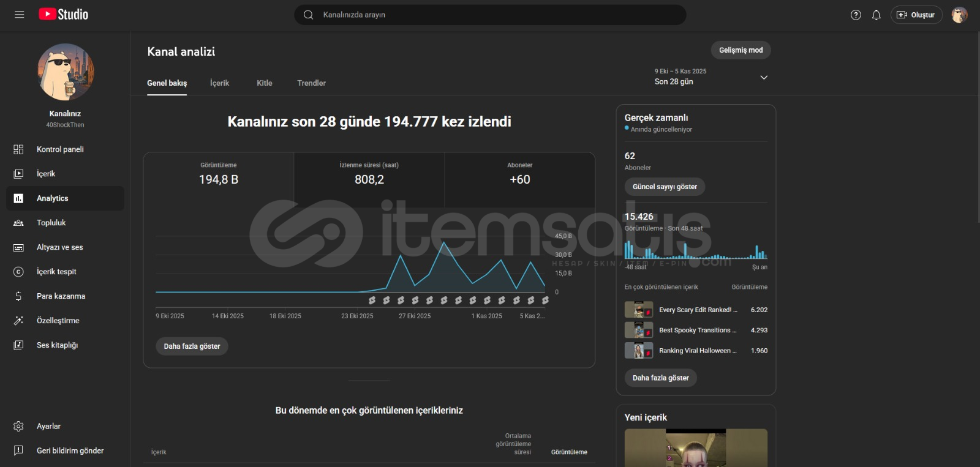Click Daha fazla göster below the views chart
The width and height of the screenshot is (980, 467).
tap(192, 346)
